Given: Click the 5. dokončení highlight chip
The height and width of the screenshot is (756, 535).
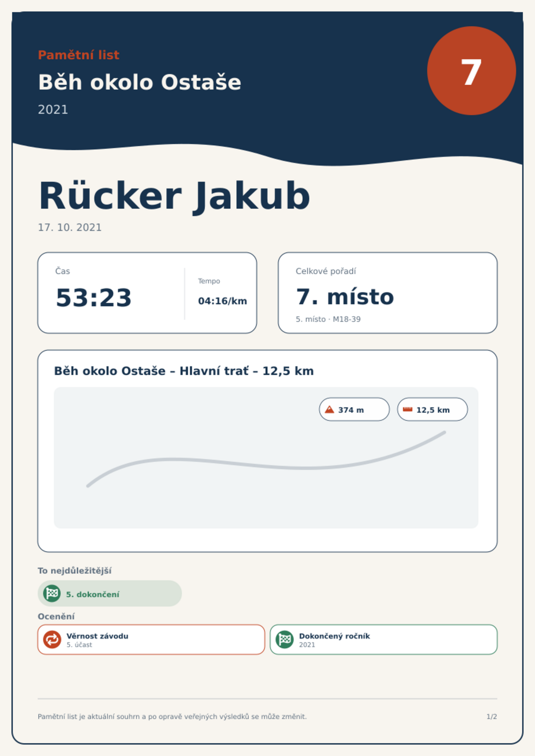Looking at the screenshot, I should [x=109, y=593].
